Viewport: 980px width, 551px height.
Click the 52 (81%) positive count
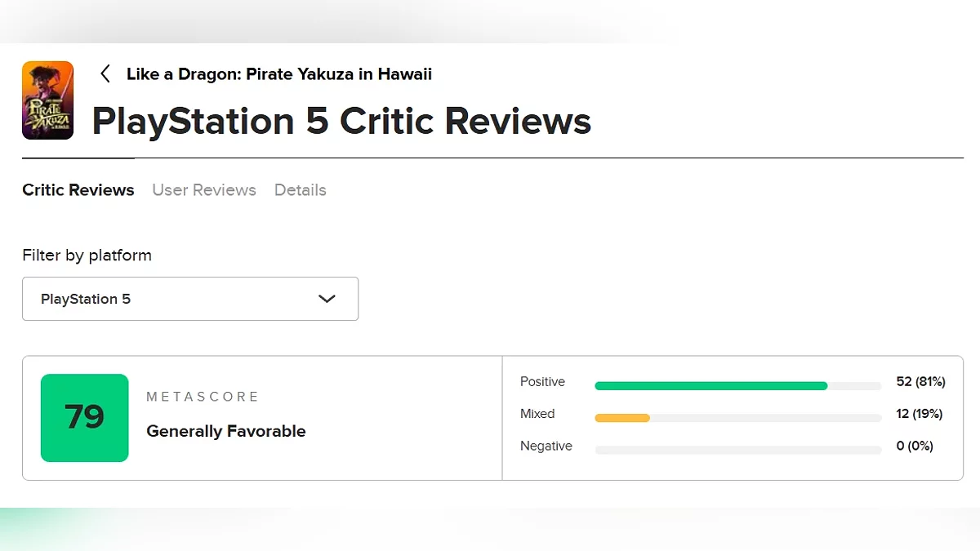920,382
